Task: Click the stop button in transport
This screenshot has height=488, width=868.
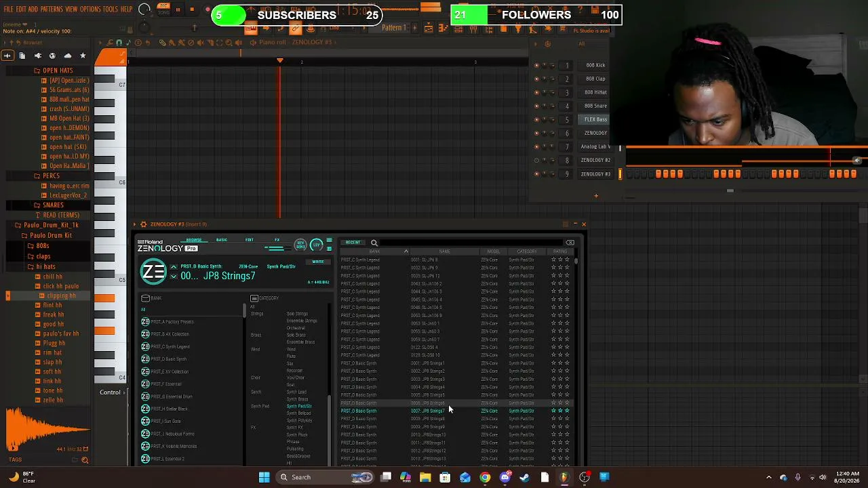Action: click(x=192, y=9)
